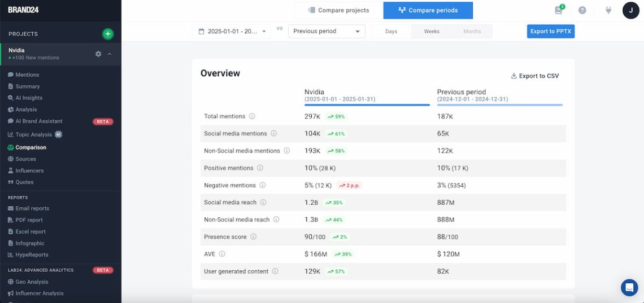Open chat support widget

[629, 287]
